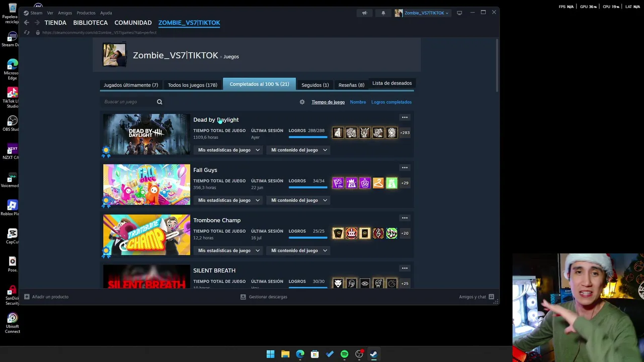This screenshot has height=362, width=644.
Task: Click the orange Fall Guys achievement icon
Action: coord(378,183)
